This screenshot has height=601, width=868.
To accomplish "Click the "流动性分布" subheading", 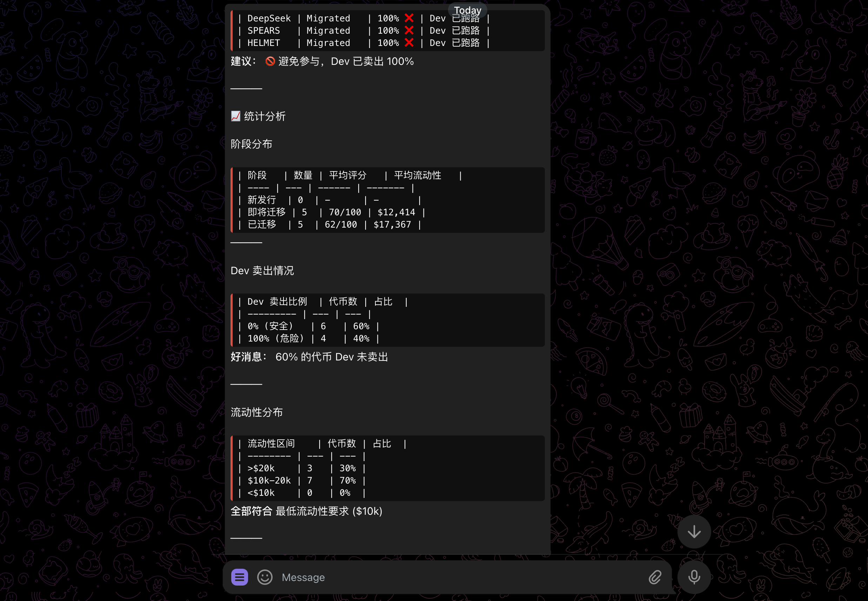I will click(x=256, y=412).
